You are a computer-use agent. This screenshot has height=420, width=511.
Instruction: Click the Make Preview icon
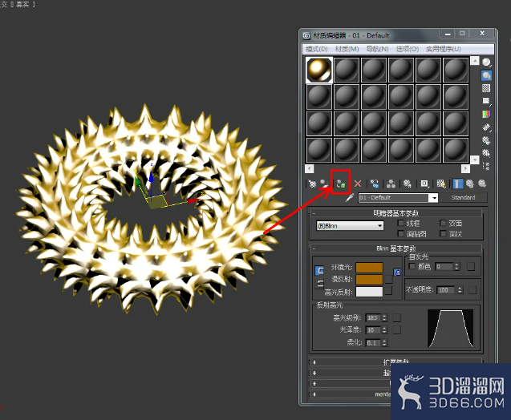(x=486, y=127)
